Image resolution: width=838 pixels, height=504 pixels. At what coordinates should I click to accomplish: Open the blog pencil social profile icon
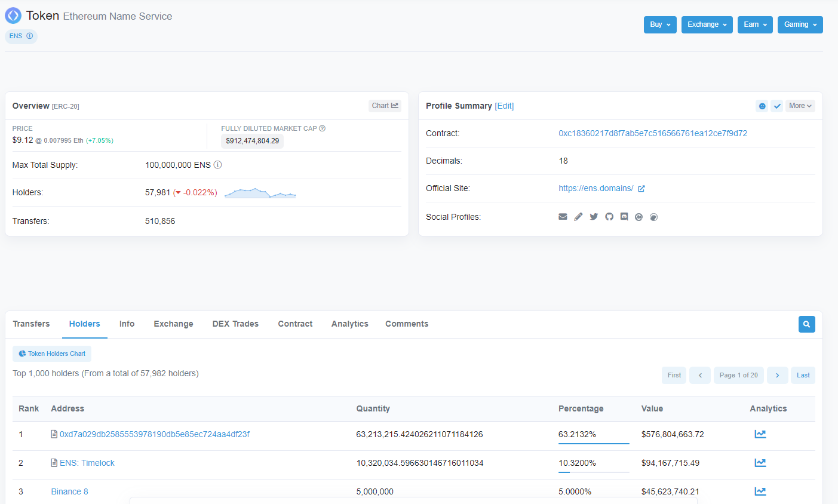coord(578,217)
